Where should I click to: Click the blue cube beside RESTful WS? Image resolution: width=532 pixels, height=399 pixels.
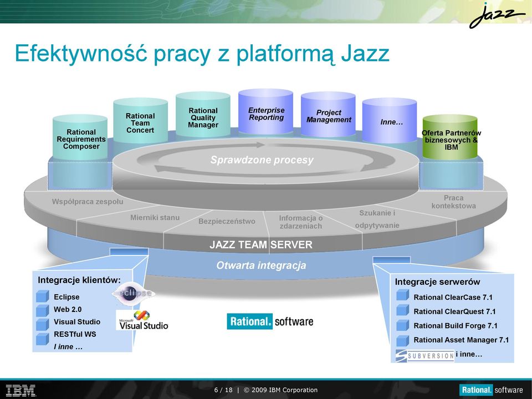[x=43, y=339]
